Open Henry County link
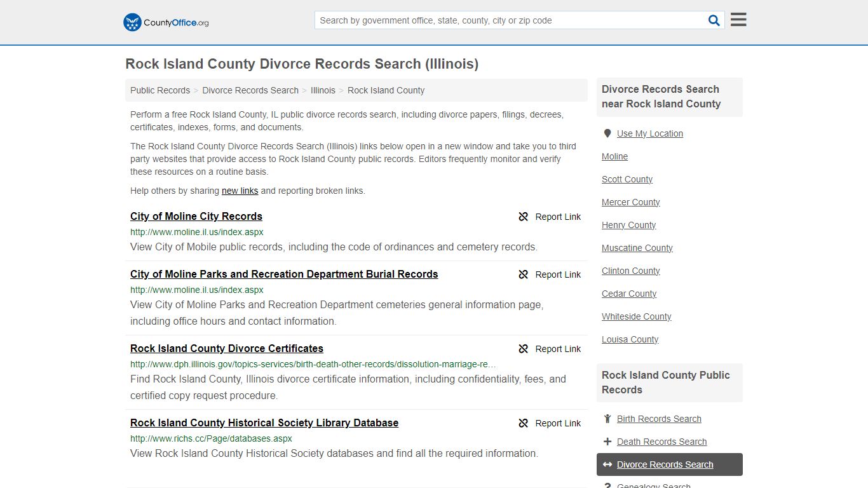This screenshot has height=488, width=868. 629,225
